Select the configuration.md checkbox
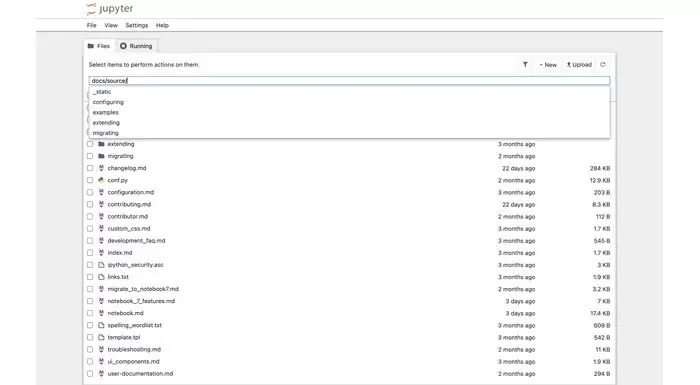This screenshot has height=385, width=700. click(90, 192)
